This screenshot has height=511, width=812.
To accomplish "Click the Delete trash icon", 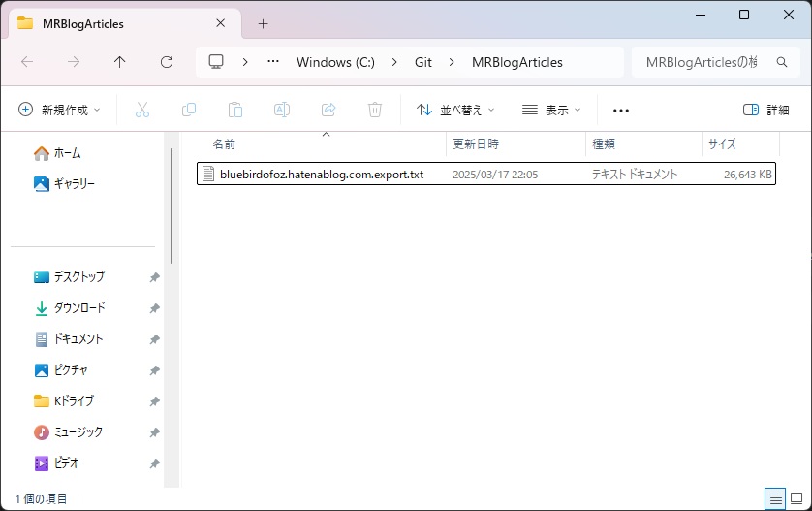I will click(375, 110).
